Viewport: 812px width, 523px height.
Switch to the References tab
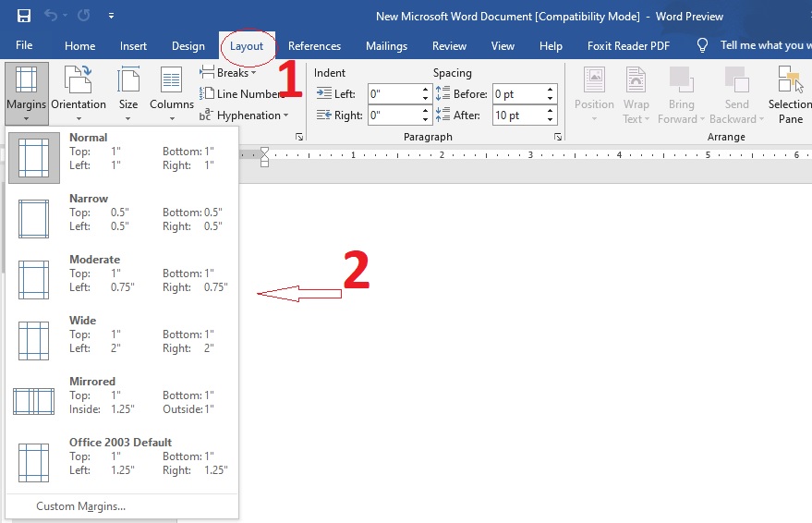coord(314,46)
